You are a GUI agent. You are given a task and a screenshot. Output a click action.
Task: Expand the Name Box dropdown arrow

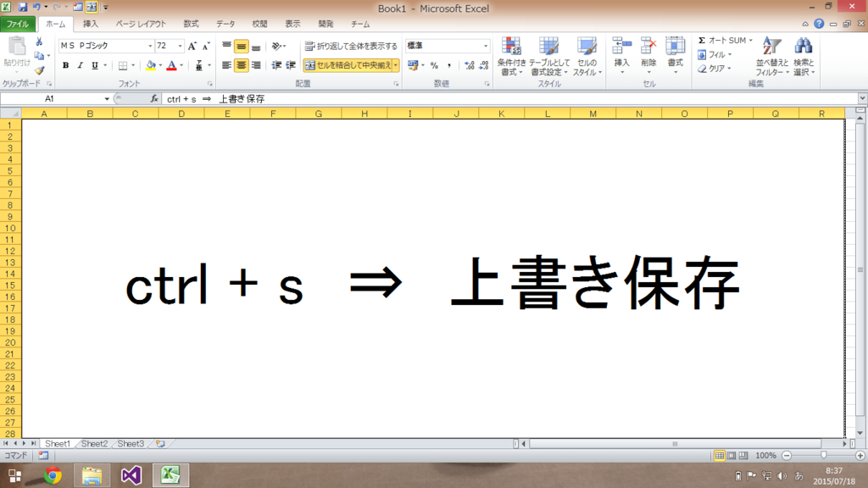click(106, 98)
